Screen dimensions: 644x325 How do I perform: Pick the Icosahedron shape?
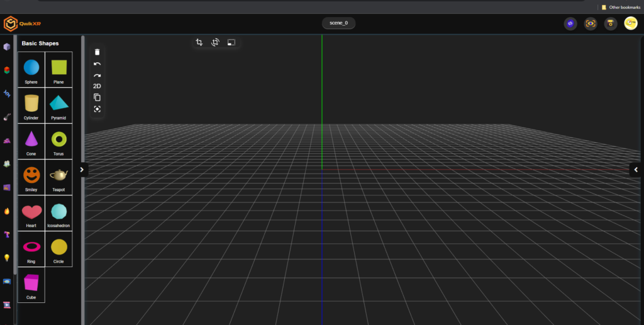[x=58, y=213]
